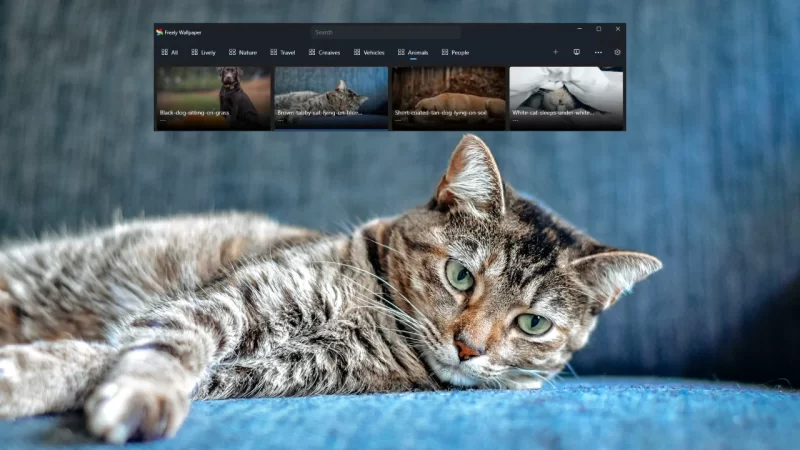Open the People category tab
This screenshot has width=800, height=450.
[455, 52]
